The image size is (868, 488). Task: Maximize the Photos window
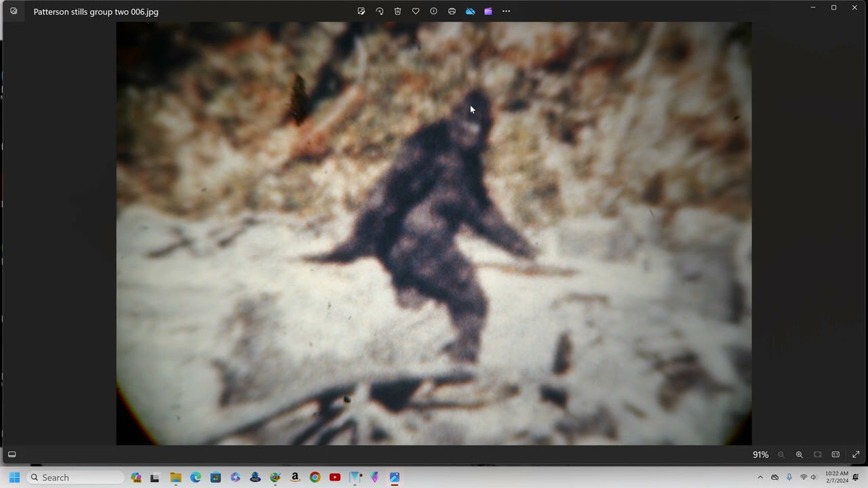point(834,7)
